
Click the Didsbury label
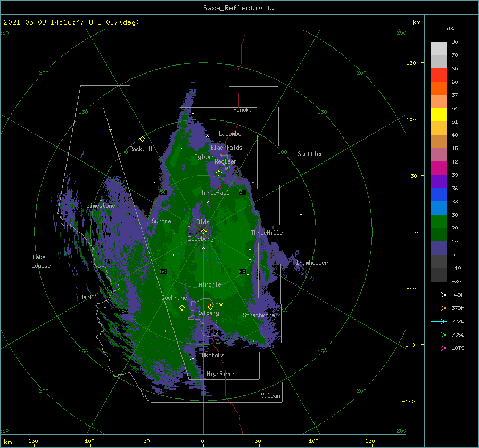(201, 239)
